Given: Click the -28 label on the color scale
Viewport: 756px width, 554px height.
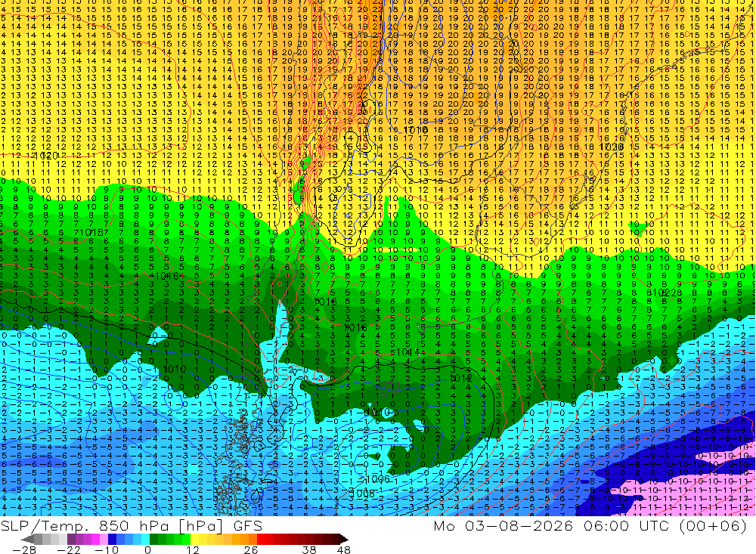Looking at the screenshot, I should (x=23, y=549).
